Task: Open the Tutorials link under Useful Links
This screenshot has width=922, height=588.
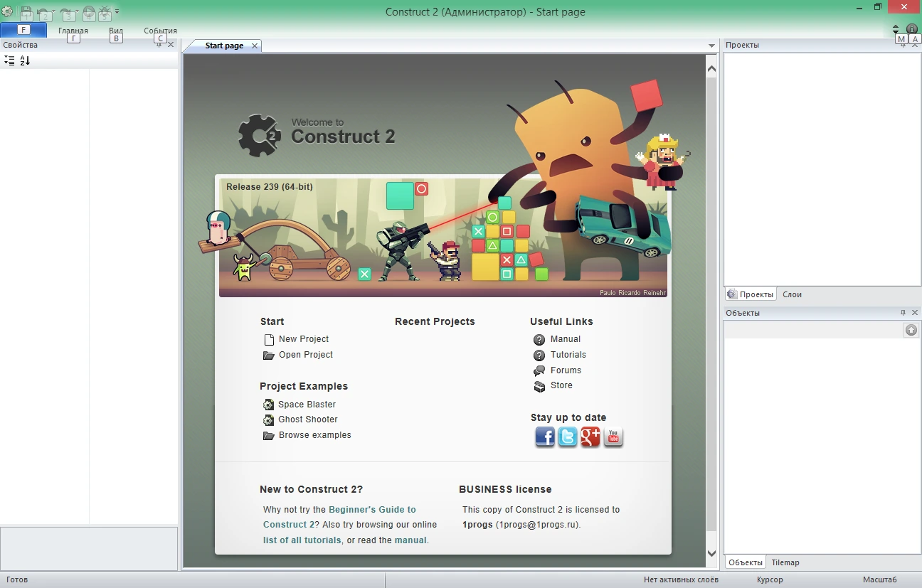Action: click(x=568, y=355)
